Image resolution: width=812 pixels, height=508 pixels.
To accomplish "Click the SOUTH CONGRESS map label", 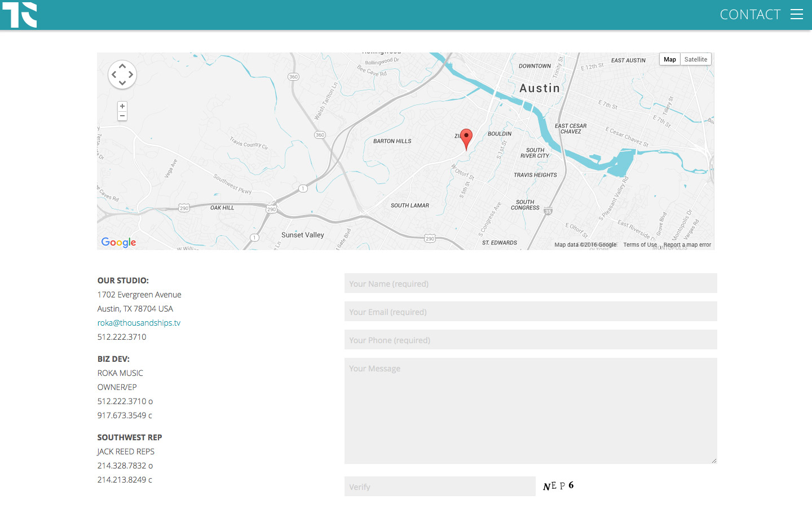I will [x=525, y=205].
